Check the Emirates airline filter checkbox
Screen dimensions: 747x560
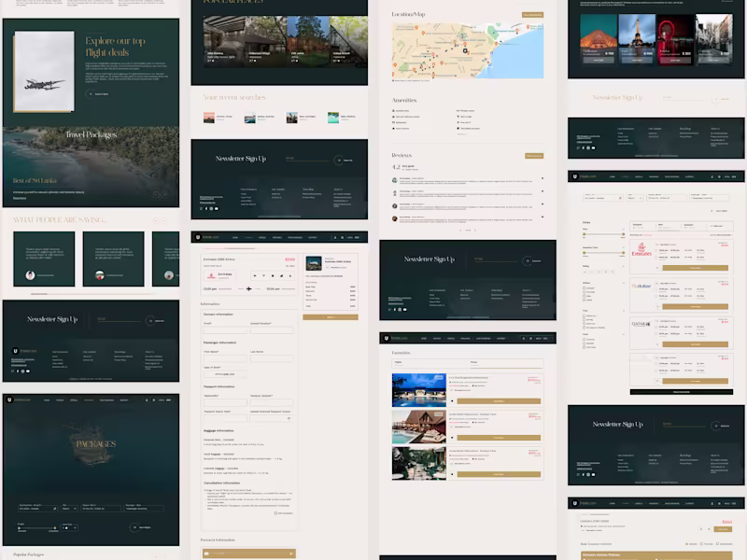tap(584, 287)
